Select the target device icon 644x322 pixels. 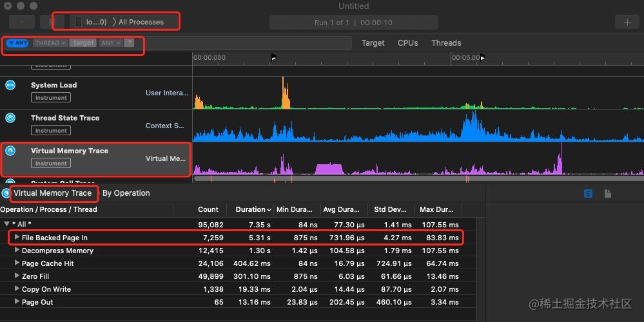(x=79, y=22)
